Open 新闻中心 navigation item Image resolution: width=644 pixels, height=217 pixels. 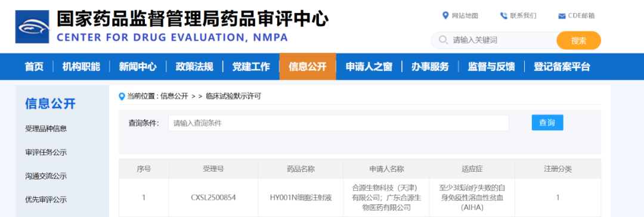(138, 67)
